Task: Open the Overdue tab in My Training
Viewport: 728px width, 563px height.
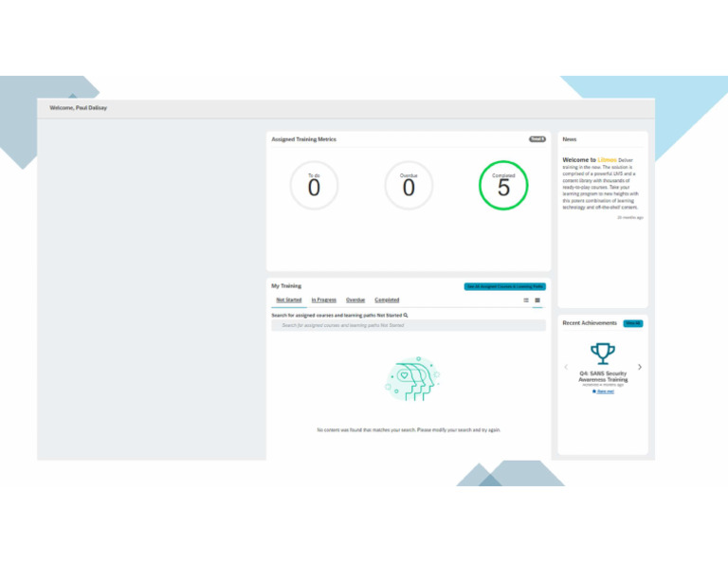Action: pyautogui.click(x=355, y=300)
